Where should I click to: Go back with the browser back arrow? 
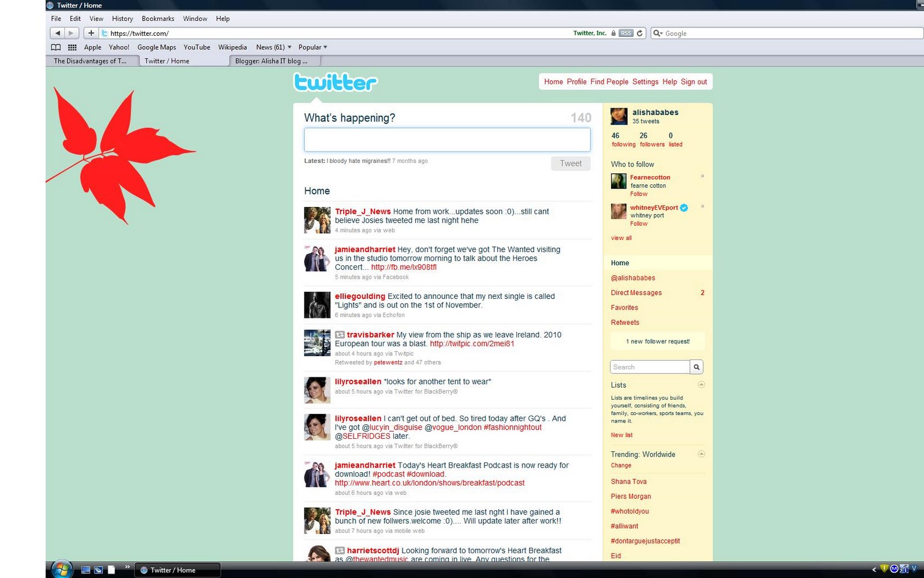click(x=57, y=33)
